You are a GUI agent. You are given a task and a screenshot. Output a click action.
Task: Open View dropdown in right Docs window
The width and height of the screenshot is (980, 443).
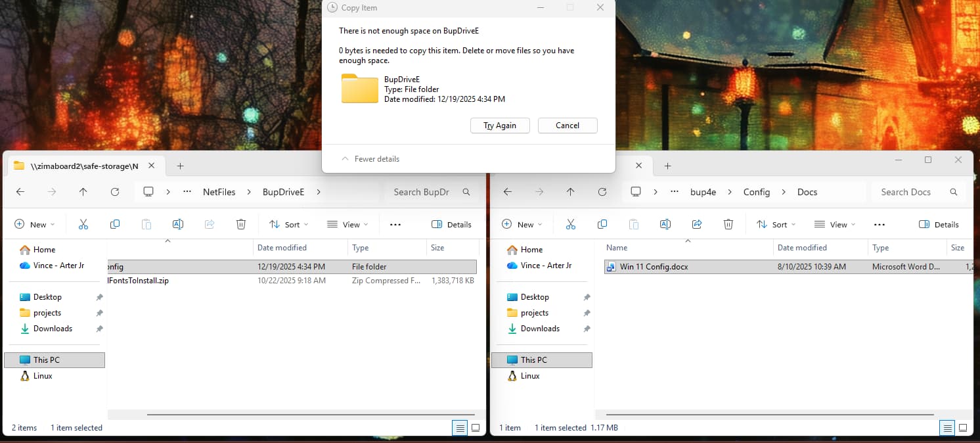[x=834, y=224]
